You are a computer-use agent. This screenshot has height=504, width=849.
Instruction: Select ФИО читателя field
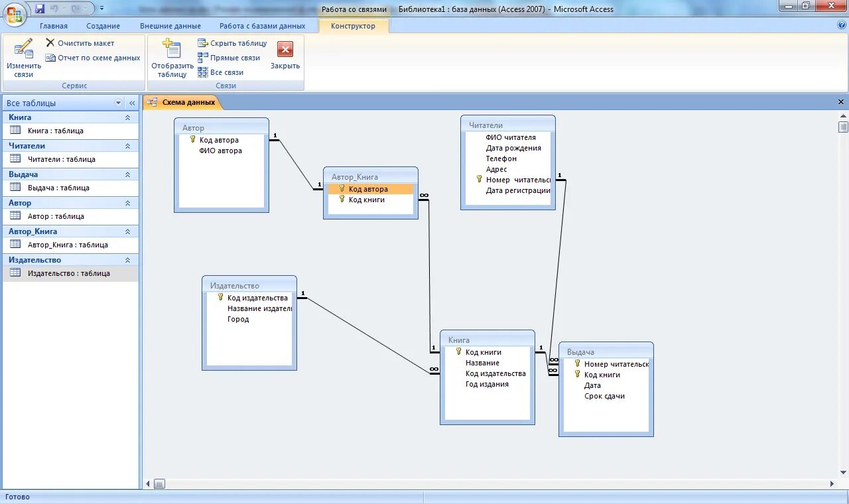(x=511, y=137)
